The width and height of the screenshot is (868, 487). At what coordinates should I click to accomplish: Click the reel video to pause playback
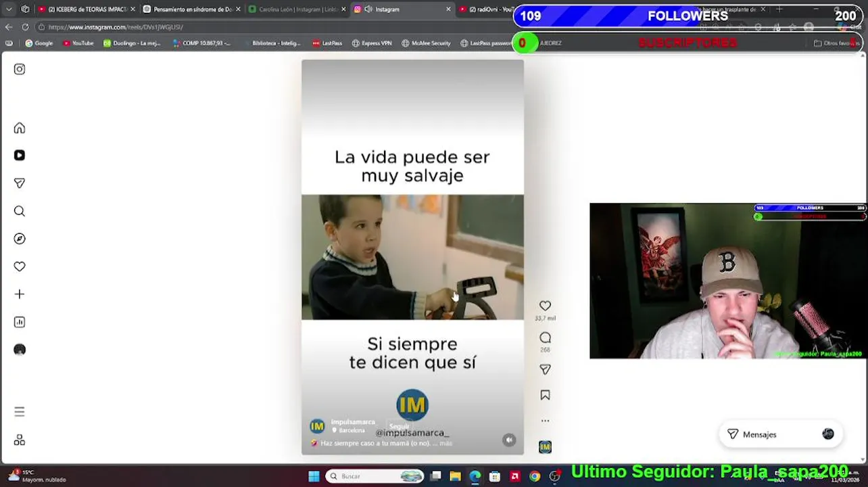[x=412, y=257]
